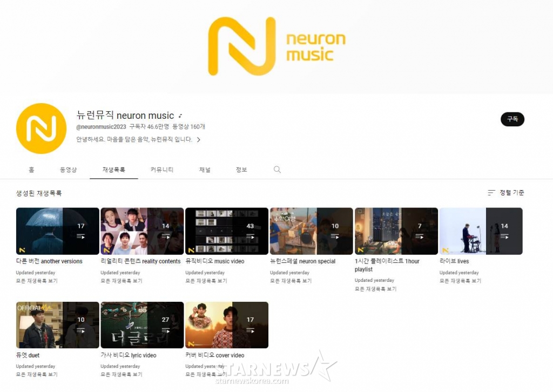Click the neuron music banner logo
The width and height of the screenshot is (553, 392).
277,46
